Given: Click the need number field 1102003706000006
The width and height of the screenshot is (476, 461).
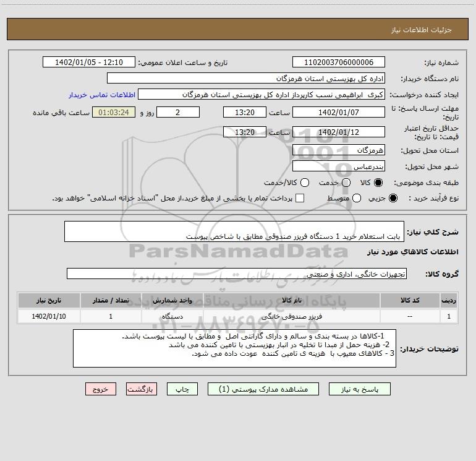Looking at the screenshot, I should point(339,62).
